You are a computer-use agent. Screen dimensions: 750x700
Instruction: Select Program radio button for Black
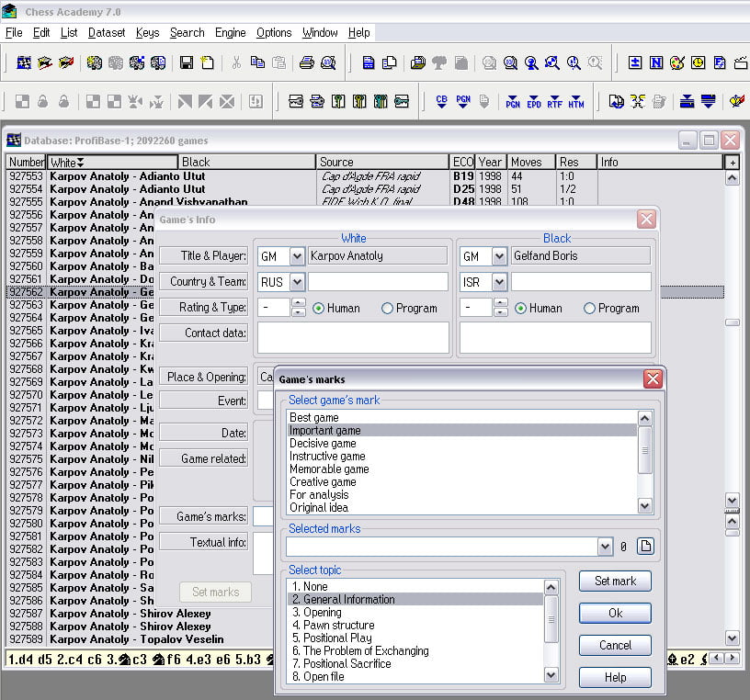click(589, 308)
